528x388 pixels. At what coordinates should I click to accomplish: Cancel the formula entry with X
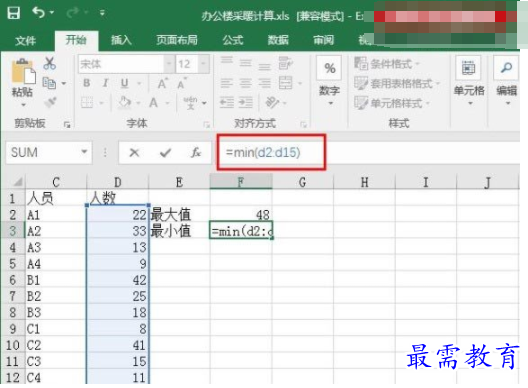tap(134, 153)
